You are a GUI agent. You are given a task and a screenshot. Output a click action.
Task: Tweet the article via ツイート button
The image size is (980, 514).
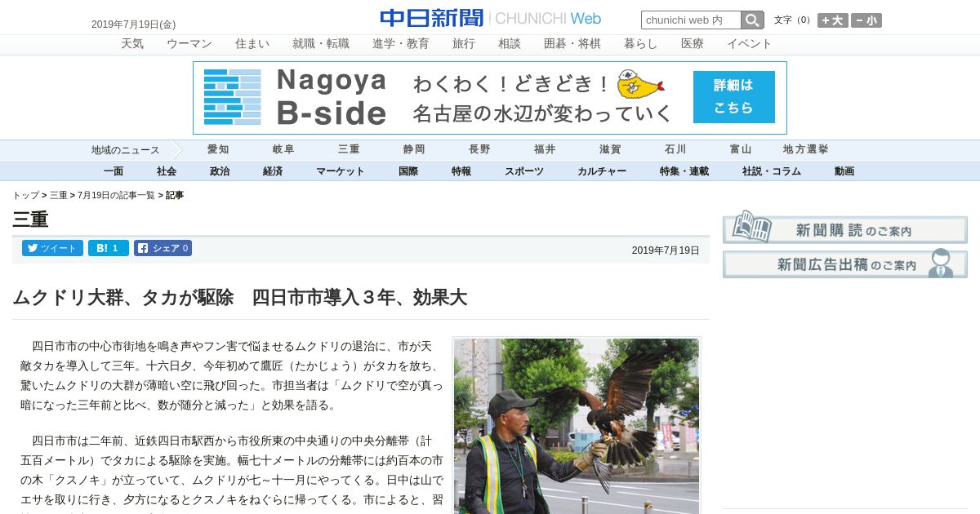52,248
